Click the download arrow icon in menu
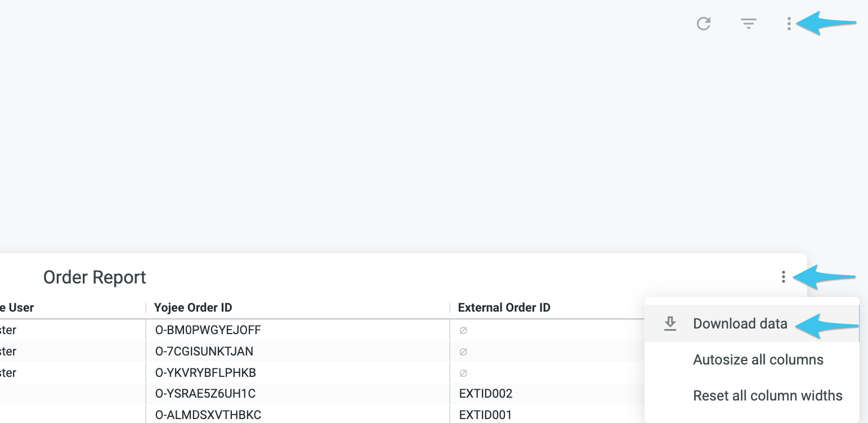Viewport: 868px width, 423px height. tap(670, 323)
